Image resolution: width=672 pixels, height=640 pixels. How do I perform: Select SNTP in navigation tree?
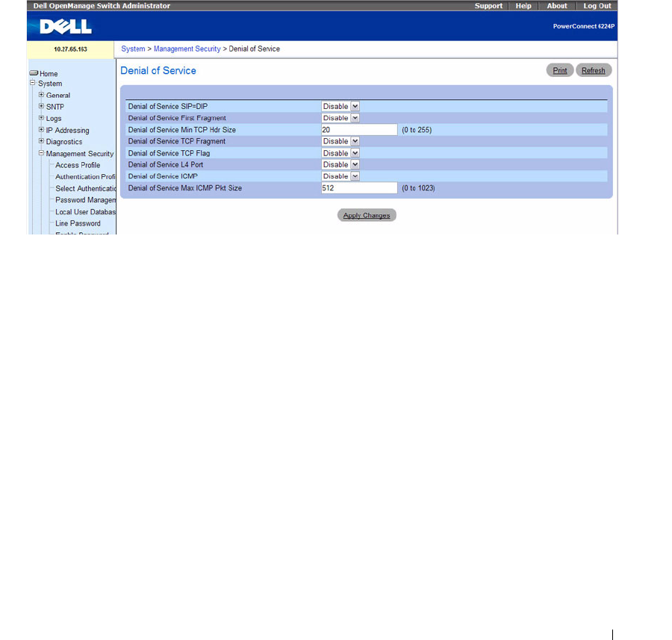point(55,107)
